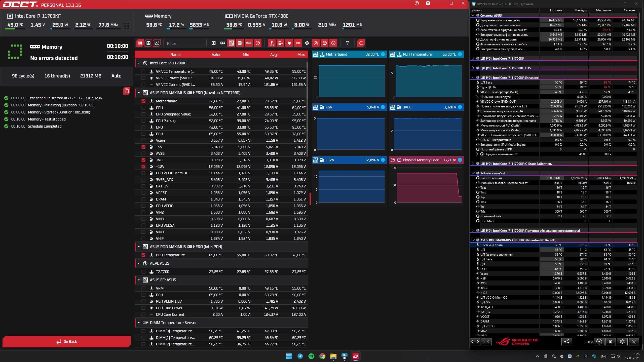The image size is (644, 362).
Task: Collapse the Nuvoton NCT6798D group in OCCT
Action: pyautogui.click(x=138, y=93)
